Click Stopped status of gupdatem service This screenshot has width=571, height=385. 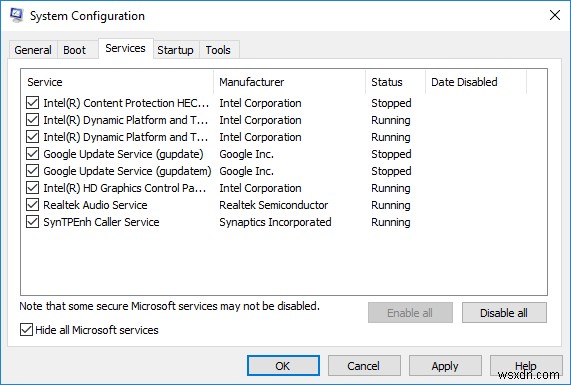(x=391, y=171)
